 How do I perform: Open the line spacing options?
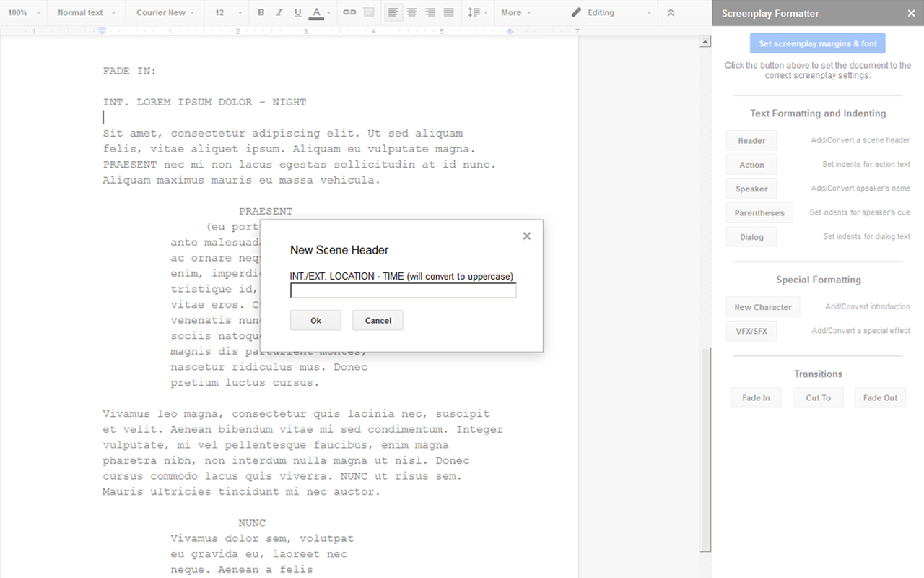477,12
